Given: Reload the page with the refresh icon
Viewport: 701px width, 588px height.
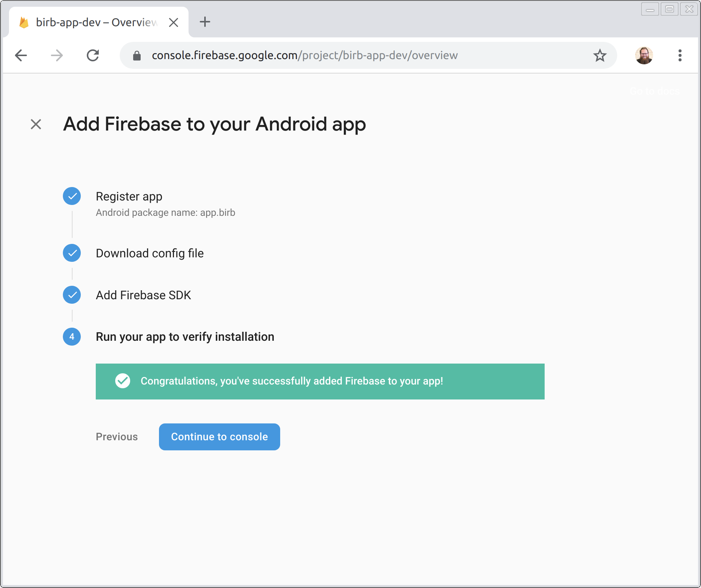Looking at the screenshot, I should [93, 55].
